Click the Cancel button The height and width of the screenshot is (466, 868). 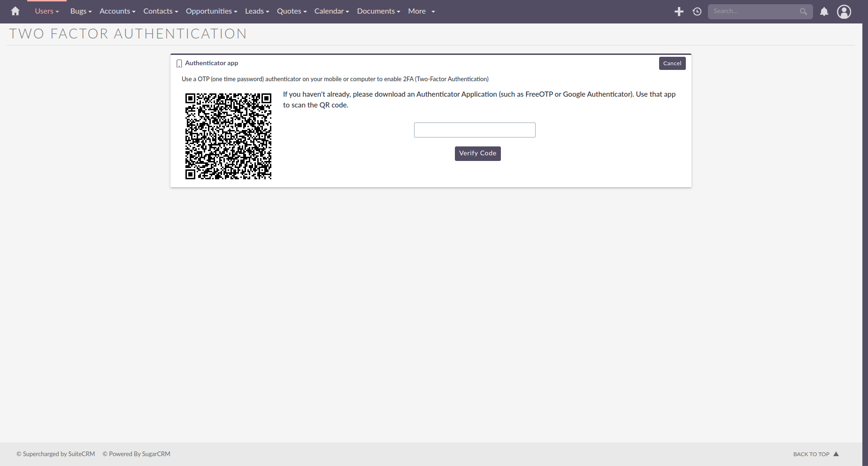click(x=672, y=63)
